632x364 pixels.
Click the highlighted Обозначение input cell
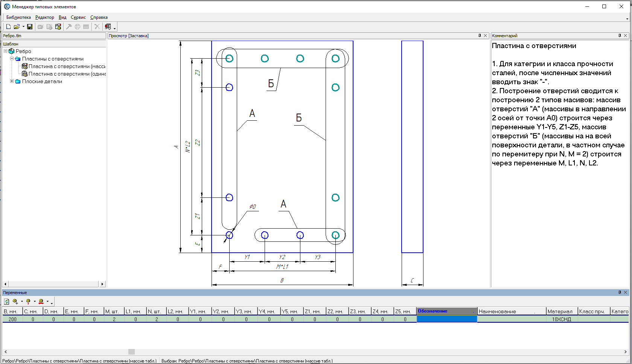coord(447,319)
